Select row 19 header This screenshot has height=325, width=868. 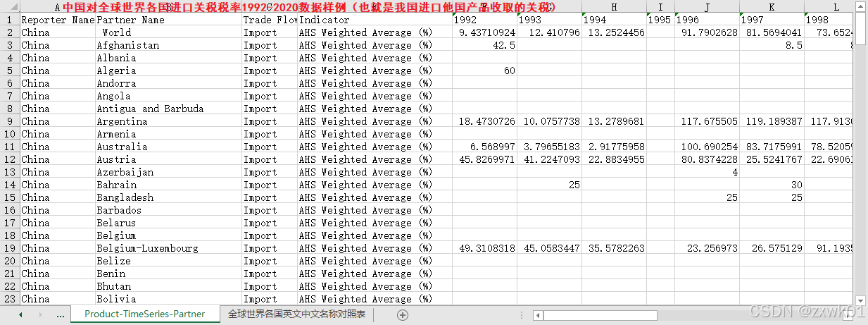tap(9, 248)
